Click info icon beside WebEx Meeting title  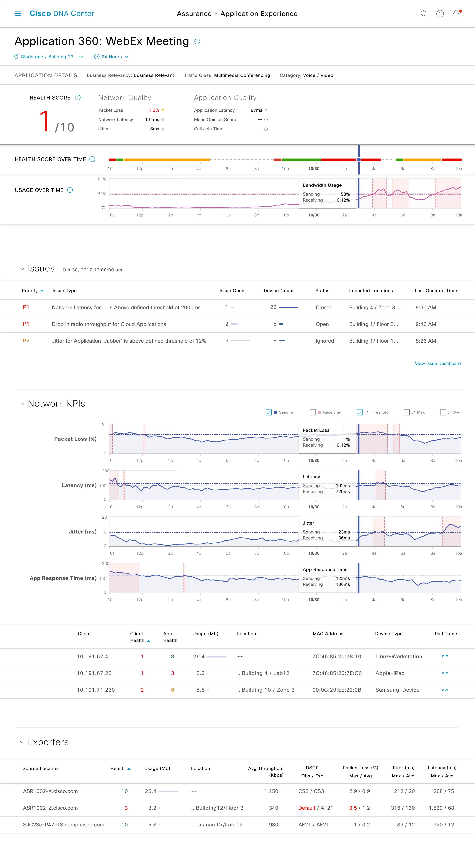pyautogui.click(x=197, y=41)
